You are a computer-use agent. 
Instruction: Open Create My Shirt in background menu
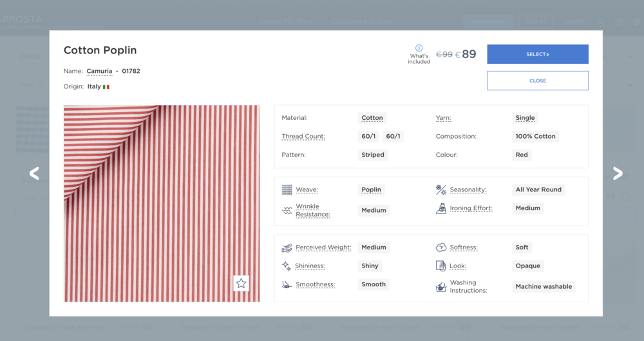coord(285,21)
